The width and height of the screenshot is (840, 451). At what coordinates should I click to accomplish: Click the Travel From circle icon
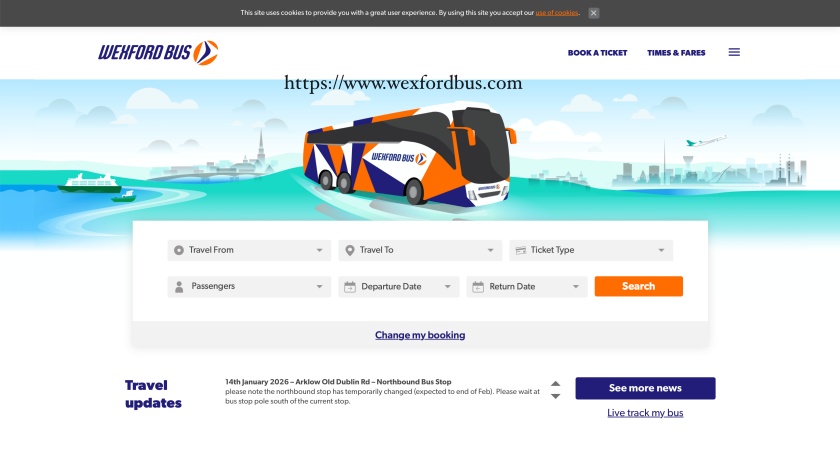179,250
